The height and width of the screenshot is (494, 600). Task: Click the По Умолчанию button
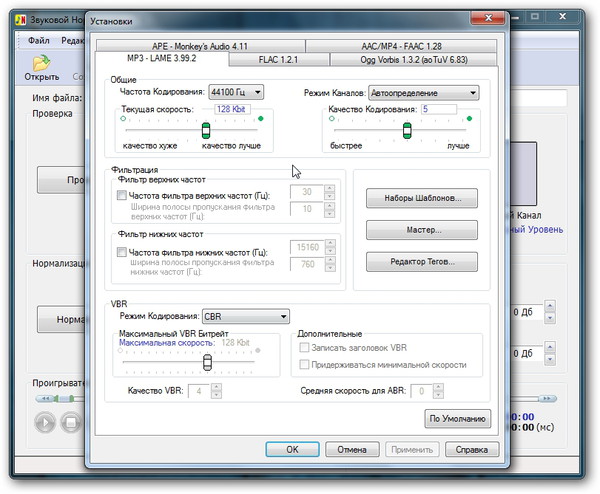[x=458, y=418]
